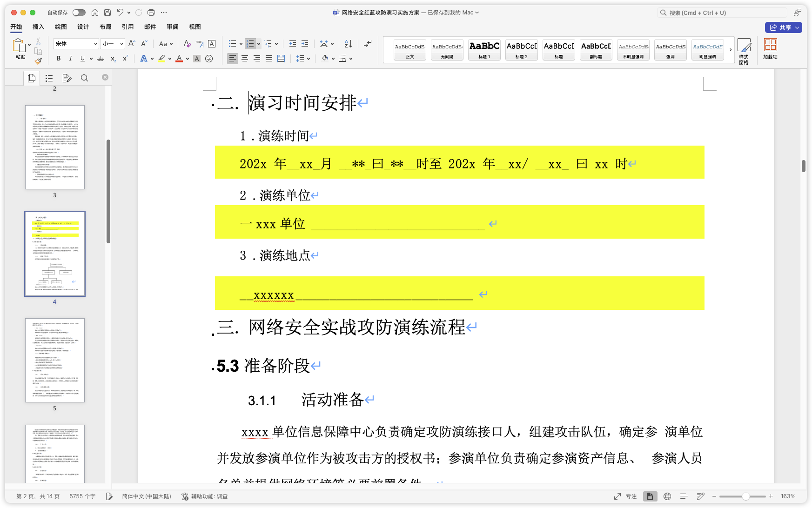Click the format painter brush icon

38,60
